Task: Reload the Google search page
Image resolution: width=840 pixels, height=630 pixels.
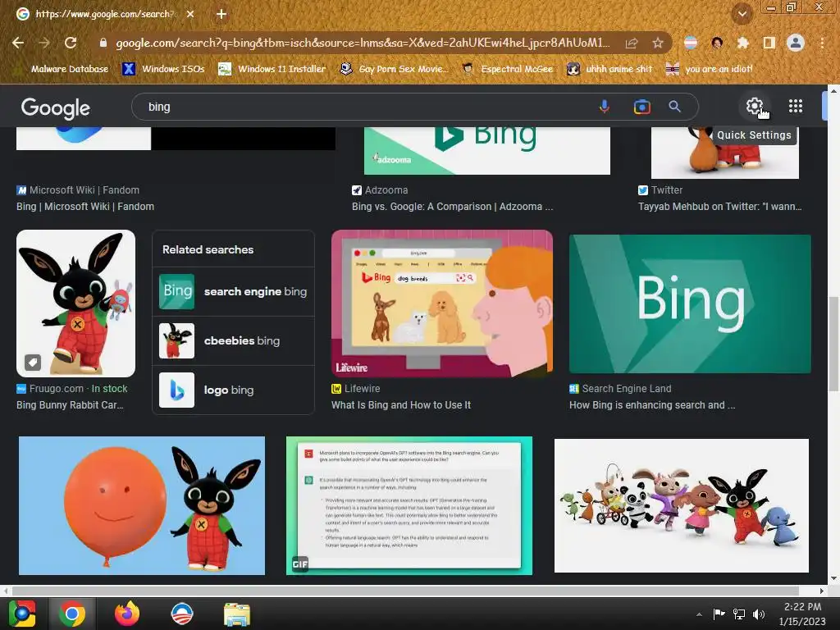Action: (71, 43)
